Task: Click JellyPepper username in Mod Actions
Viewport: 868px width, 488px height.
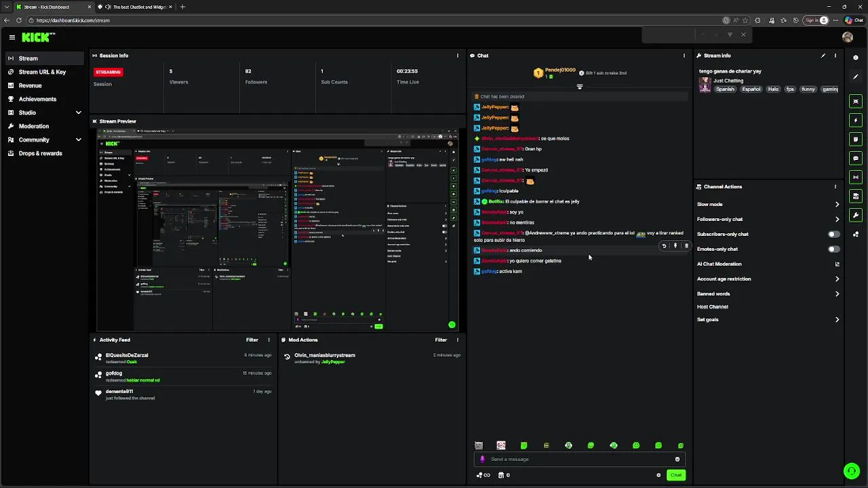Action: pos(333,362)
